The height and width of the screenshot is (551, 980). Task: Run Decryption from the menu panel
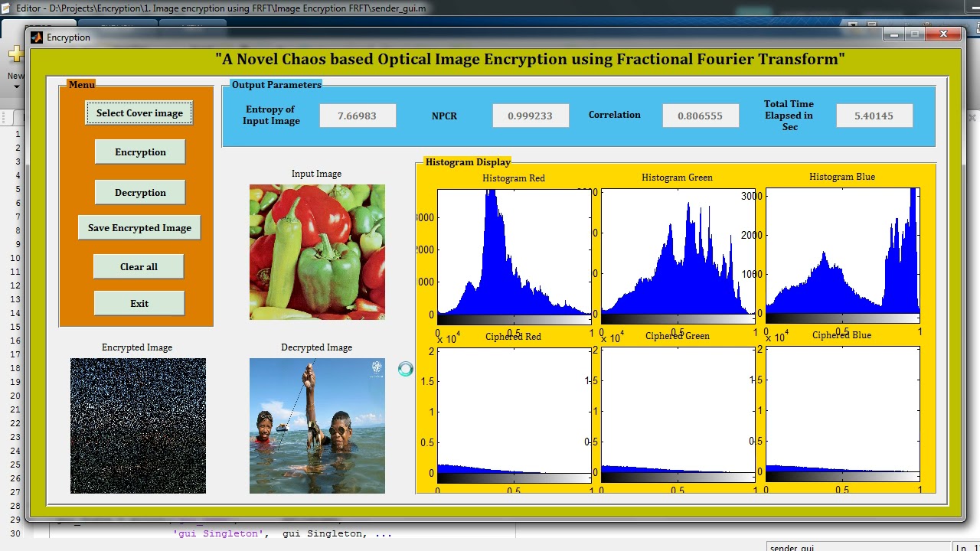point(140,192)
